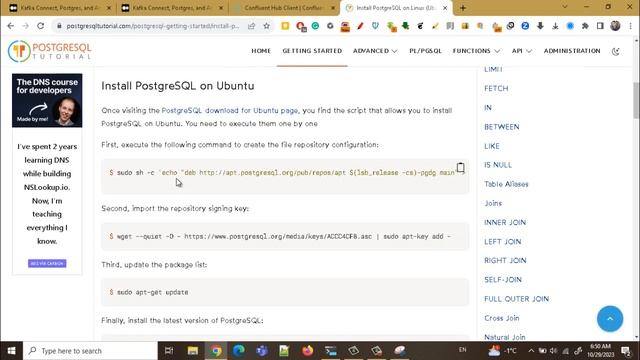Viewport: 640px width, 360px height.
Task: Click the wget signing key command text
Action: [284, 236]
